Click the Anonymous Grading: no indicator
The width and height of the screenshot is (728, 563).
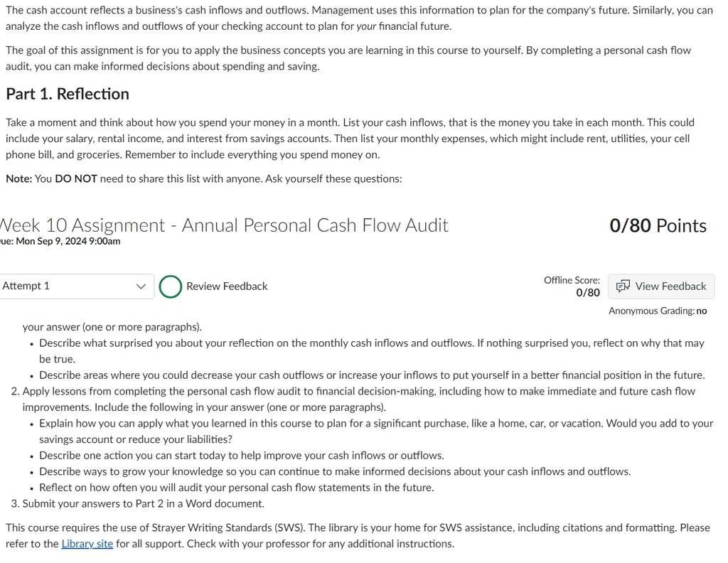tap(658, 311)
